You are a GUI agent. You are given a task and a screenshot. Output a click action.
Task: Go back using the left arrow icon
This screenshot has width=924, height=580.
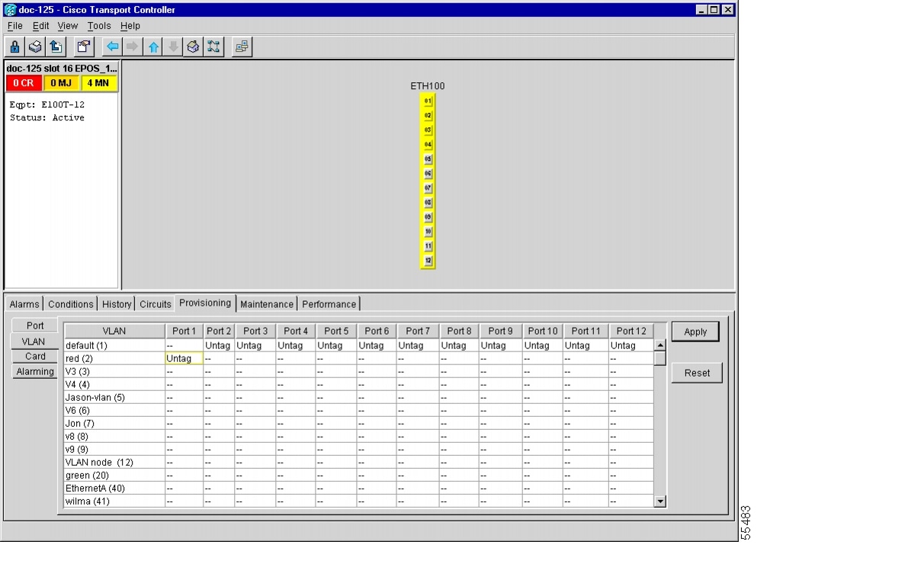click(113, 46)
